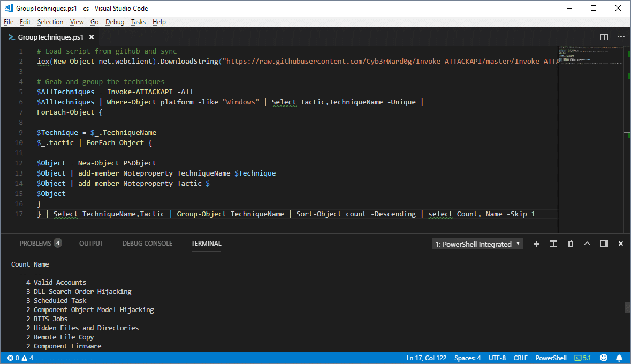Change the end of line sequence CRLF
This screenshot has width=631, height=364.
tap(520, 358)
